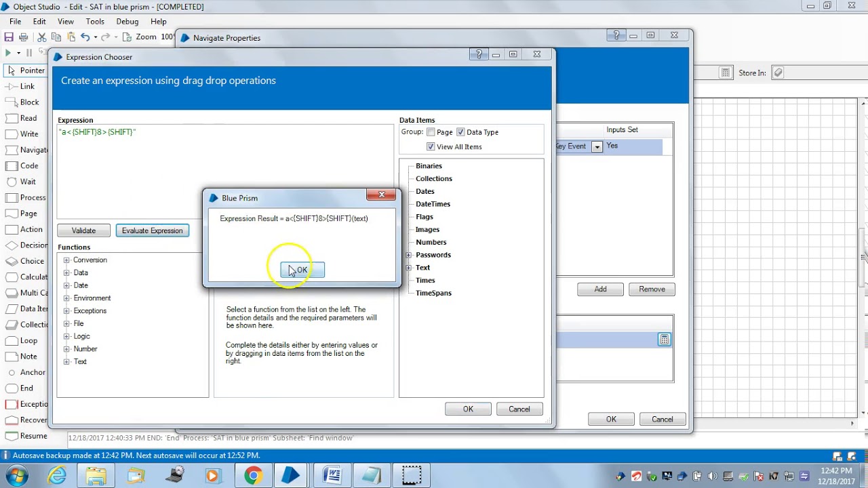Click inside the Expression text field

224,171
